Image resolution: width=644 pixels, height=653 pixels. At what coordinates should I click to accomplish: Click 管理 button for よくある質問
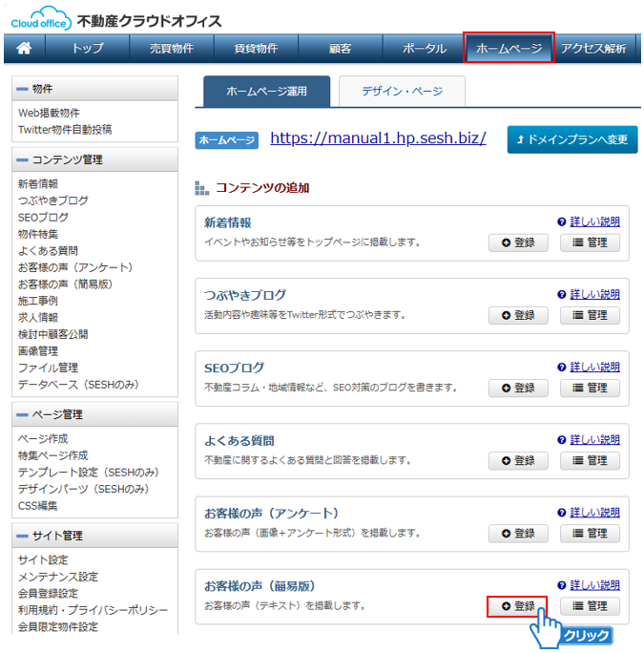pos(590,460)
